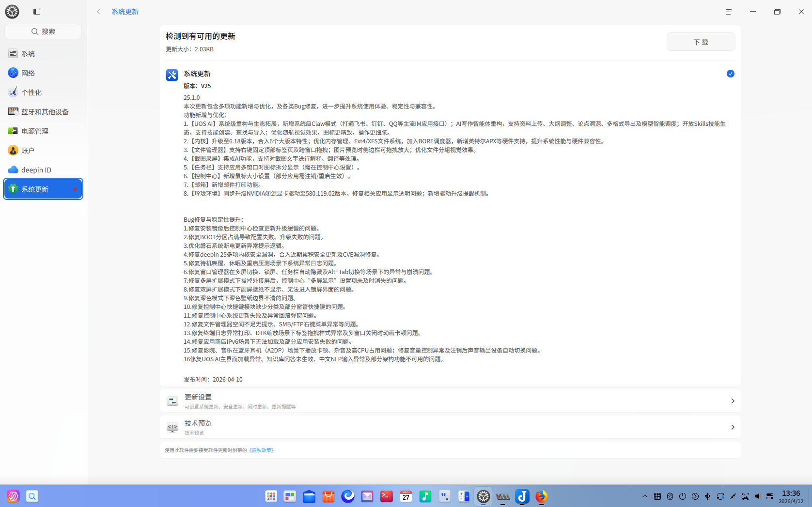The height and width of the screenshot is (507, 812).
Task: Click the 发布时间：2026-04-10 text
Action: click(x=213, y=380)
